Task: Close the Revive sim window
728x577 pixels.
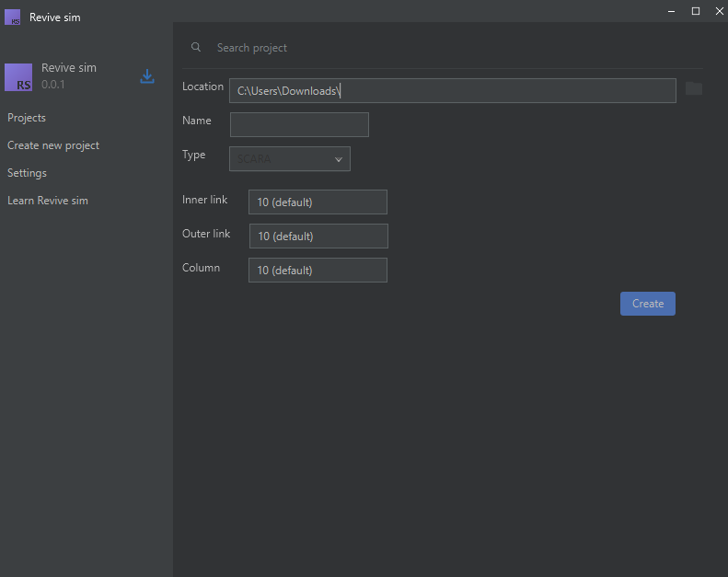Action: (x=720, y=11)
